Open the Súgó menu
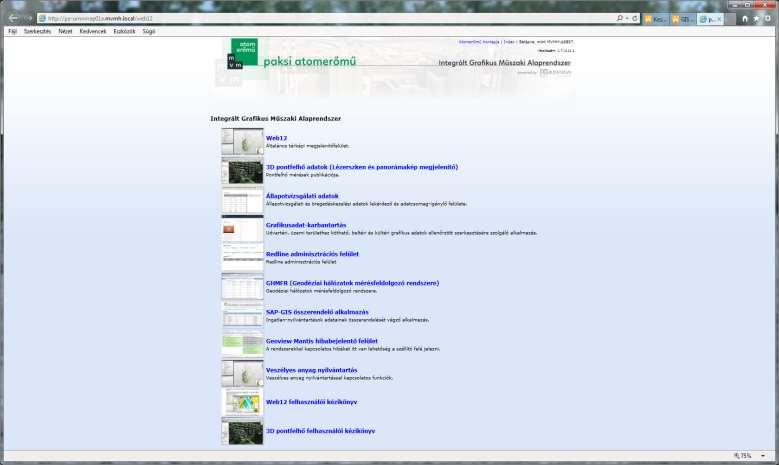Screen dimensions: 779x465 click(x=149, y=31)
